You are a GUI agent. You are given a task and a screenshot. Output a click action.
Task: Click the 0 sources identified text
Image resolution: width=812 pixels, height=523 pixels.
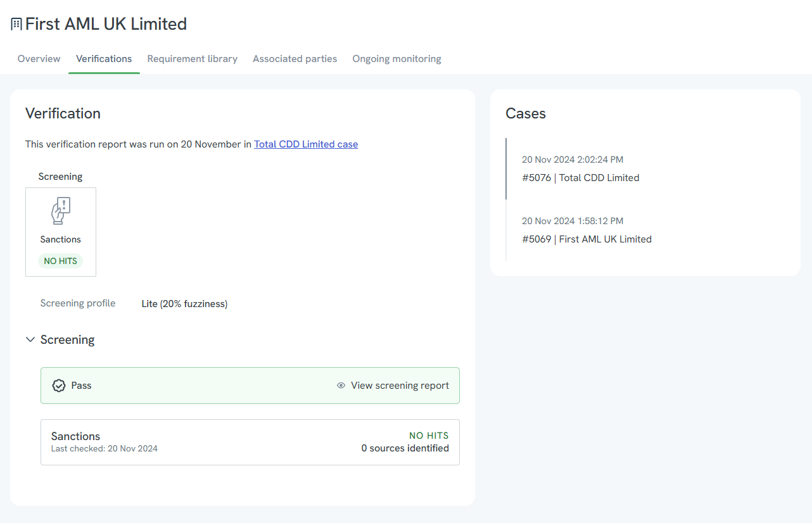405,448
